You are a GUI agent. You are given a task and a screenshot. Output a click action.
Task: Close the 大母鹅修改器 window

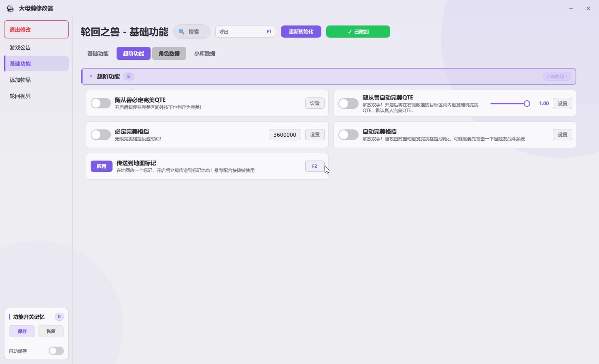(588, 8)
